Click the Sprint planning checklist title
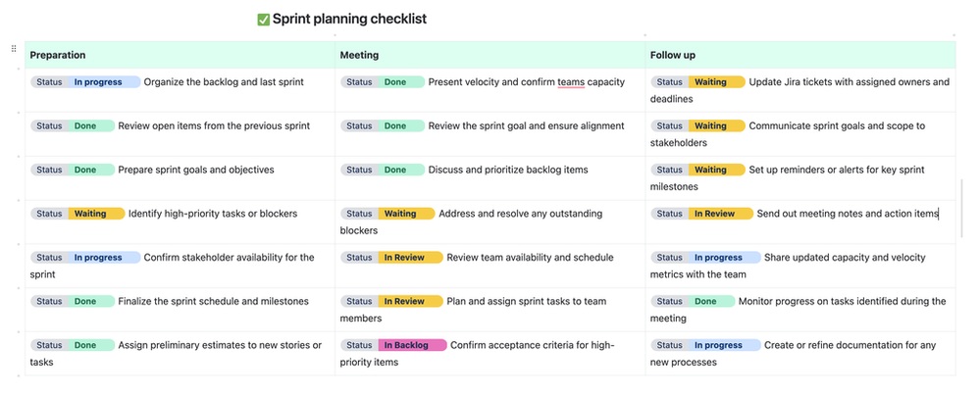This screenshot has height=395, width=980. pos(348,20)
